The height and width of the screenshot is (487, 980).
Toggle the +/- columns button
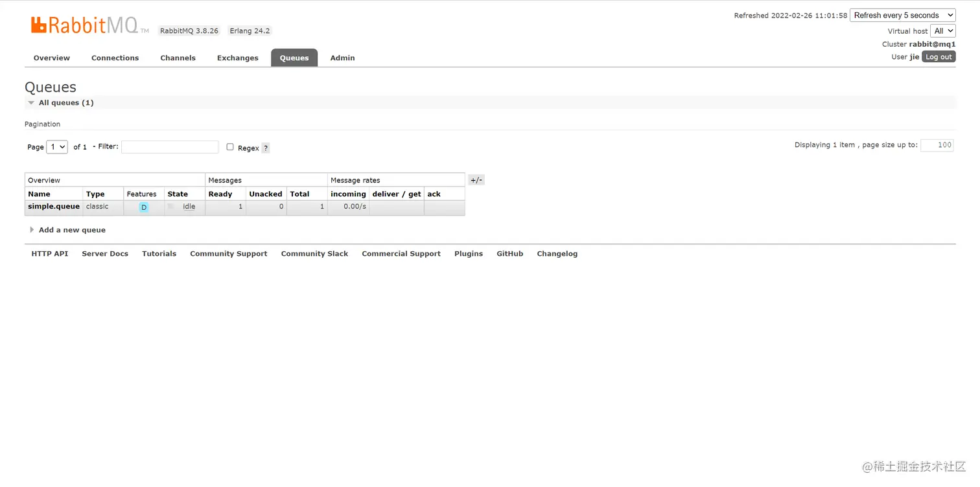(476, 180)
